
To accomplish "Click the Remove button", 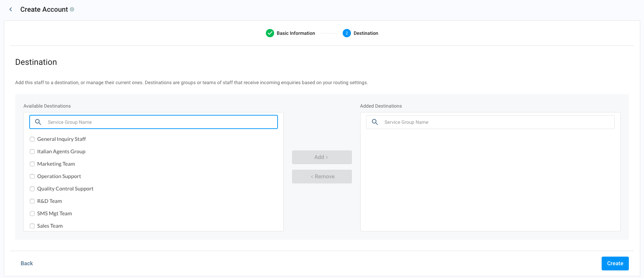I will 322,177.
